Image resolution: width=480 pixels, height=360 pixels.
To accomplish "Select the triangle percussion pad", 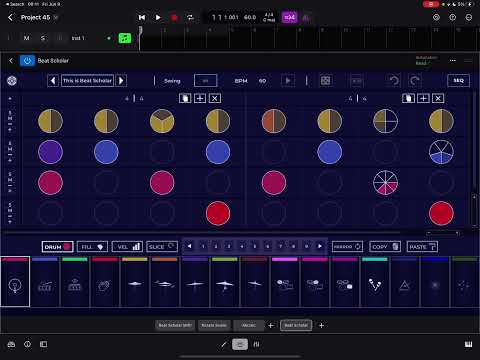I will point(405,282).
